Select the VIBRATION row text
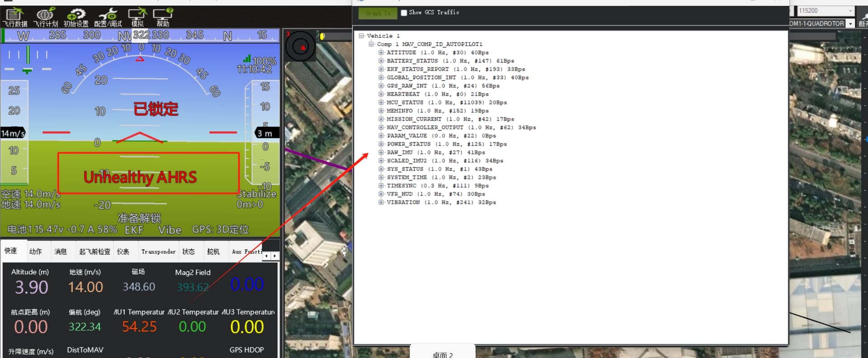The width and height of the screenshot is (868, 358). (441, 202)
